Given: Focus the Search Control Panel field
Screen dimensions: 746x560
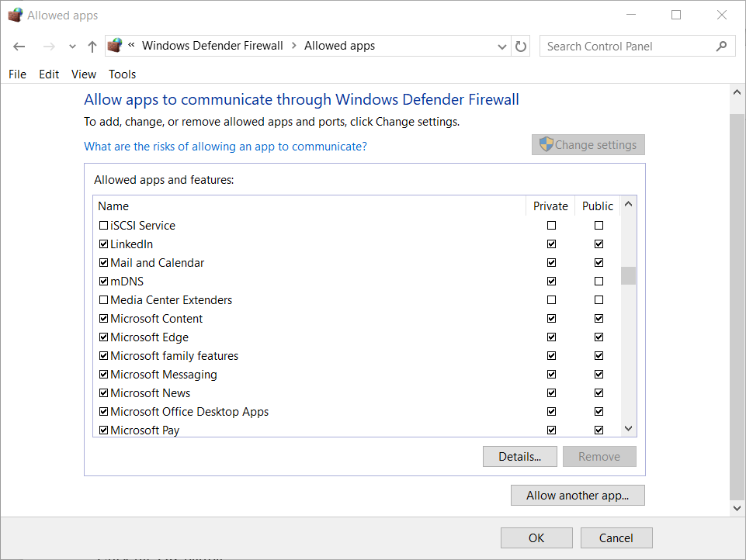Looking at the screenshot, I should [x=637, y=46].
